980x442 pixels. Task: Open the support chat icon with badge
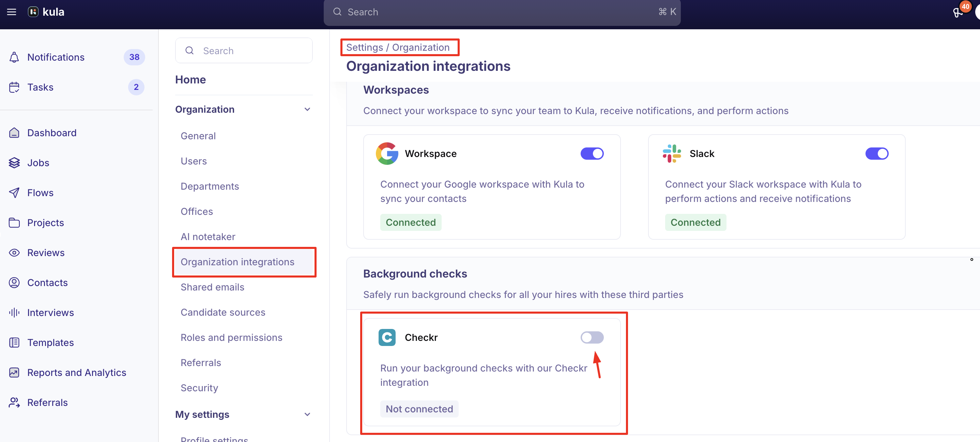[958, 13]
